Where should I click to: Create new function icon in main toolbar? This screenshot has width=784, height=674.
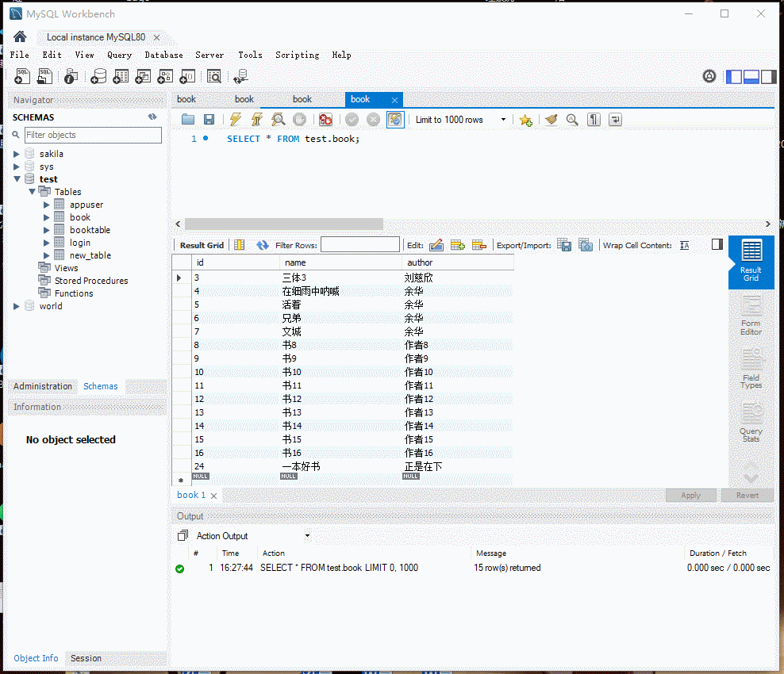point(187,76)
